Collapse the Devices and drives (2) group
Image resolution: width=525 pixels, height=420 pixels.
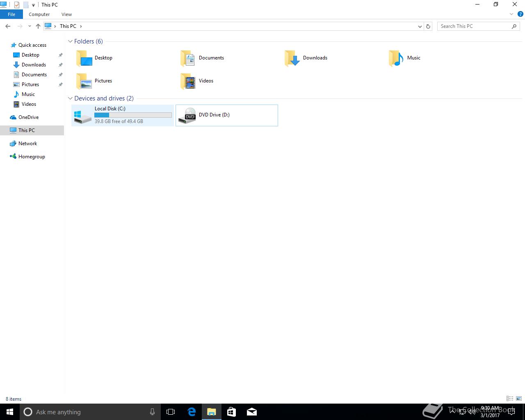click(x=70, y=98)
